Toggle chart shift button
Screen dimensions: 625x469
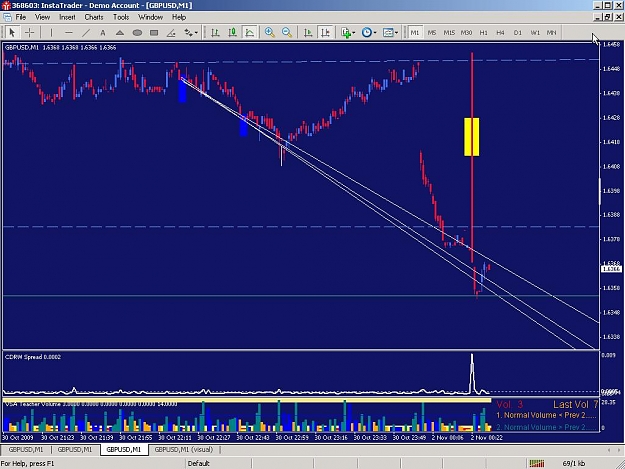click(x=326, y=33)
